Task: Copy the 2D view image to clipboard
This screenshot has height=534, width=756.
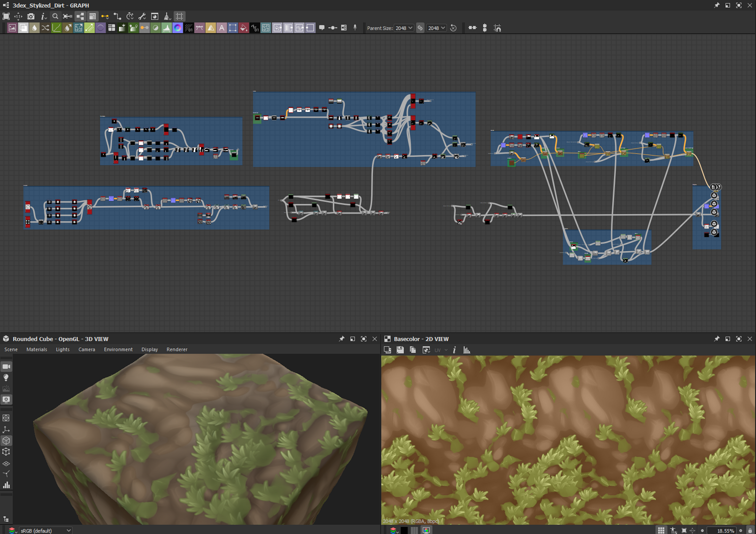Action: click(413, 350)
